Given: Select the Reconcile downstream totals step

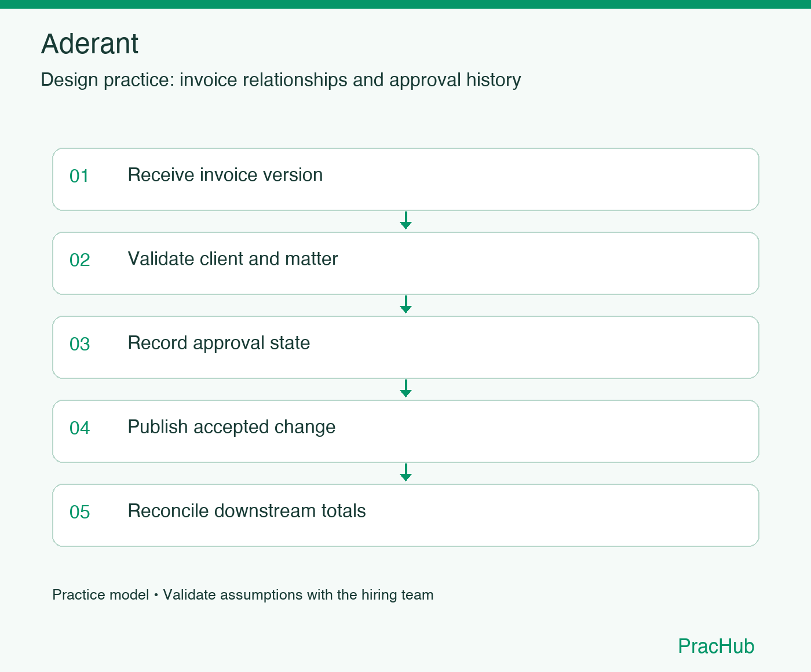Looking at the screenshot, I should (405, 515).
